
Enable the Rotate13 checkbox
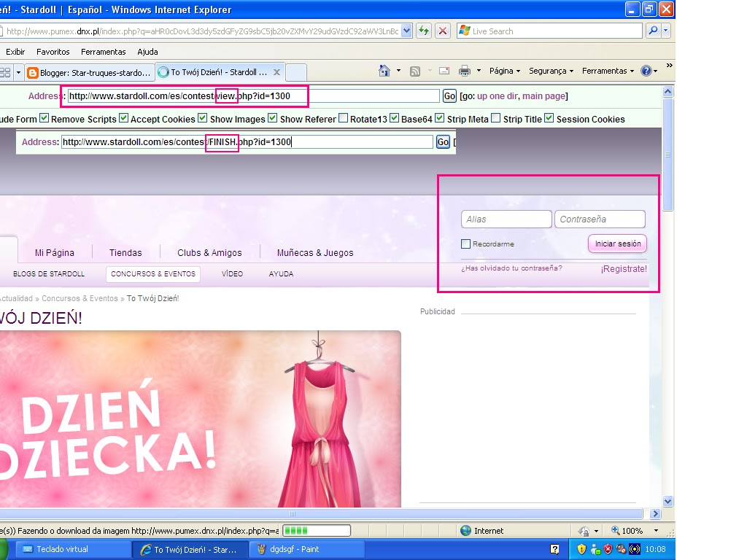(x=343, y=117)
